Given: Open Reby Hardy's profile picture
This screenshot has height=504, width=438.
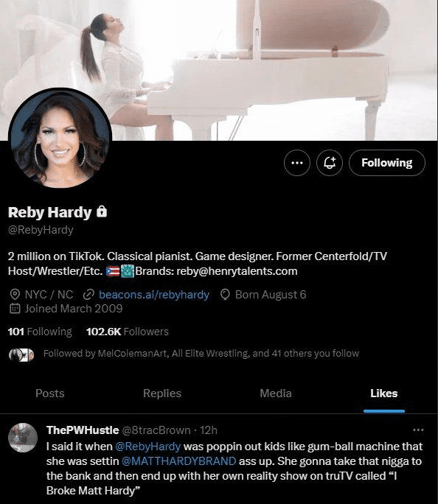Looking at the screenshot, I should click(60, 139).
